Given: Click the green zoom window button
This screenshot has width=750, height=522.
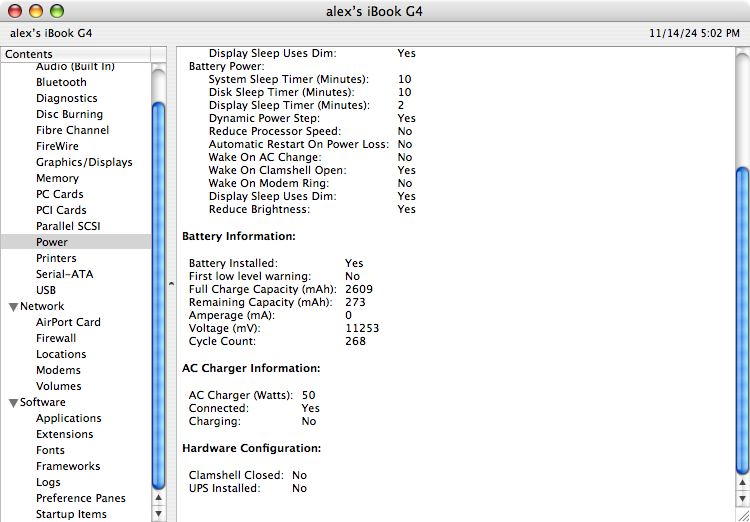Looking at the screenshot, I should coord(57,11).
